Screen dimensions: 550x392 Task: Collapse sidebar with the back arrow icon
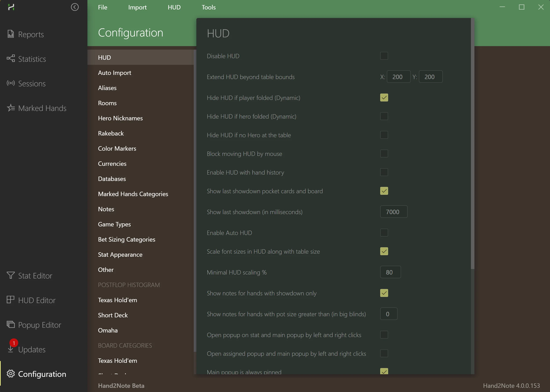pyautogui.click(x=75, y=7)
